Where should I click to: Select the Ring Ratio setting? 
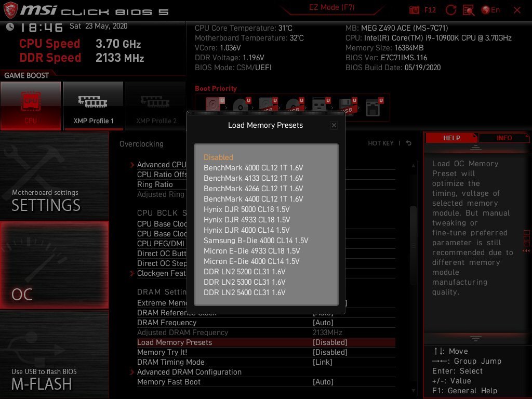point(155,184)
